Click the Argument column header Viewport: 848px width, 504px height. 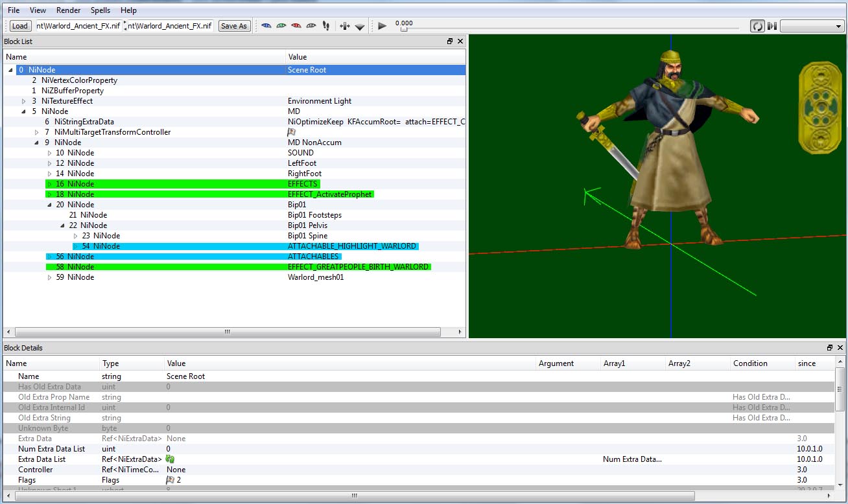click(568, 363)
